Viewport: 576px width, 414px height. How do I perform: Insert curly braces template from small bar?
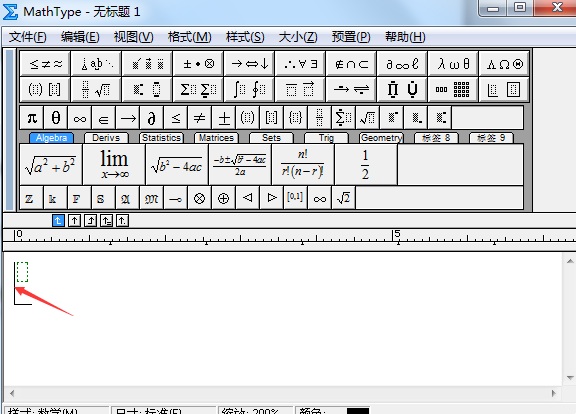296,118
